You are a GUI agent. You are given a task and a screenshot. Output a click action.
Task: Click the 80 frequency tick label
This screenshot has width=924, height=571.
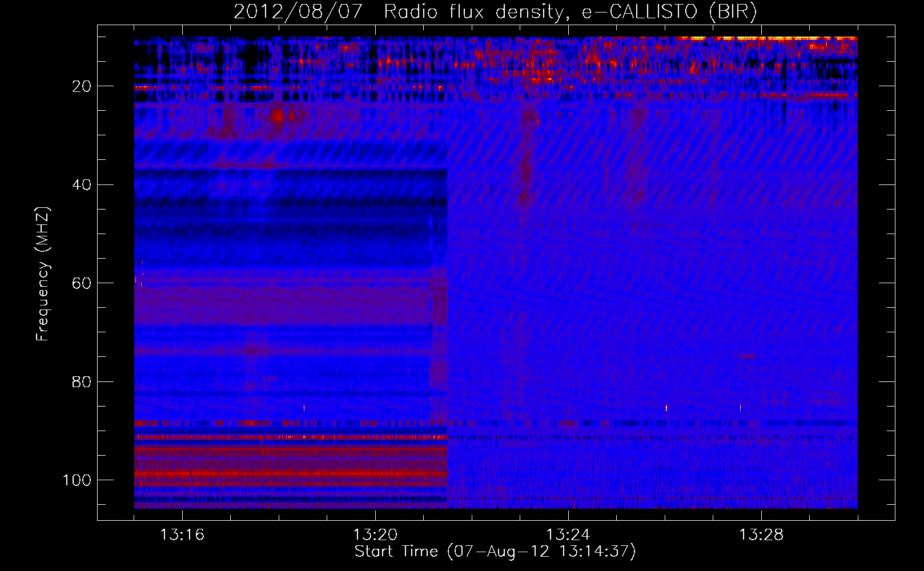coord(82,381)
